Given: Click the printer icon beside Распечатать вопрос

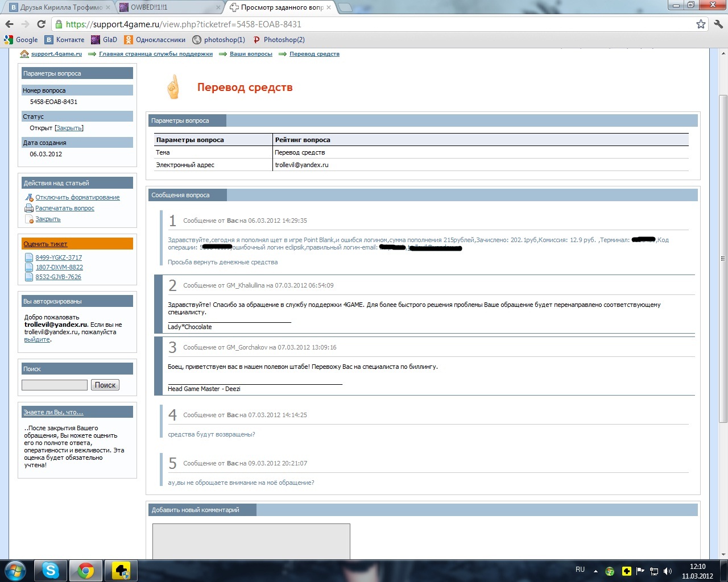Looking at the screenshot, I should click(30, 209).
